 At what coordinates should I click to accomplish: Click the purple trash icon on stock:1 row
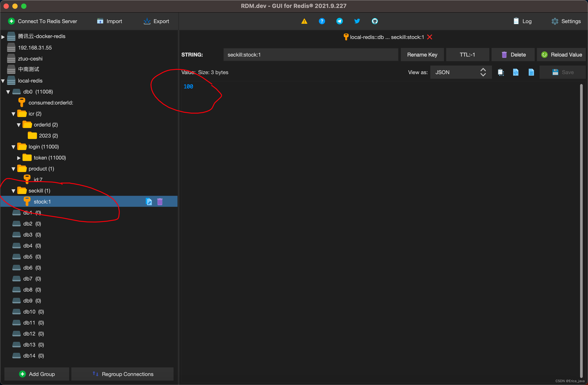point(160,202)
